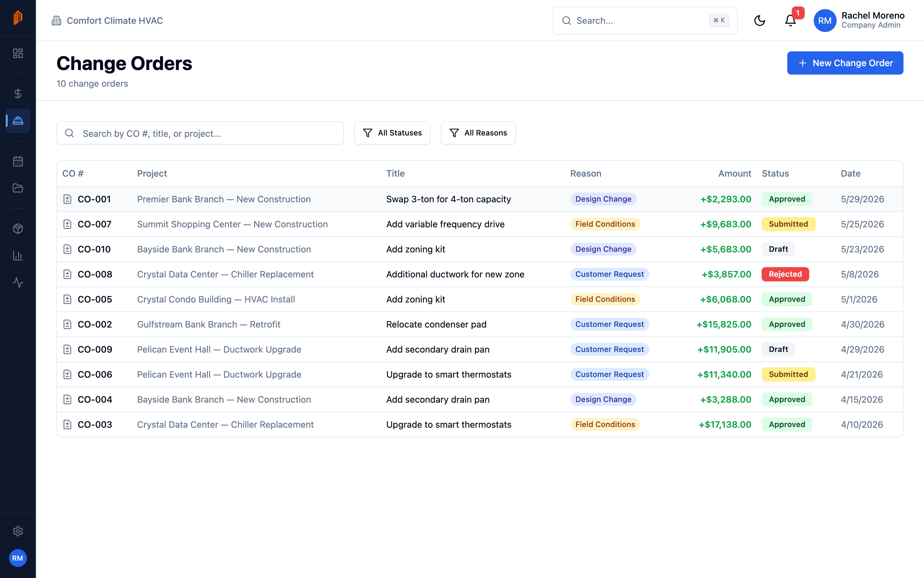
Task: Click the Project column header
Action: pos(152,173)
